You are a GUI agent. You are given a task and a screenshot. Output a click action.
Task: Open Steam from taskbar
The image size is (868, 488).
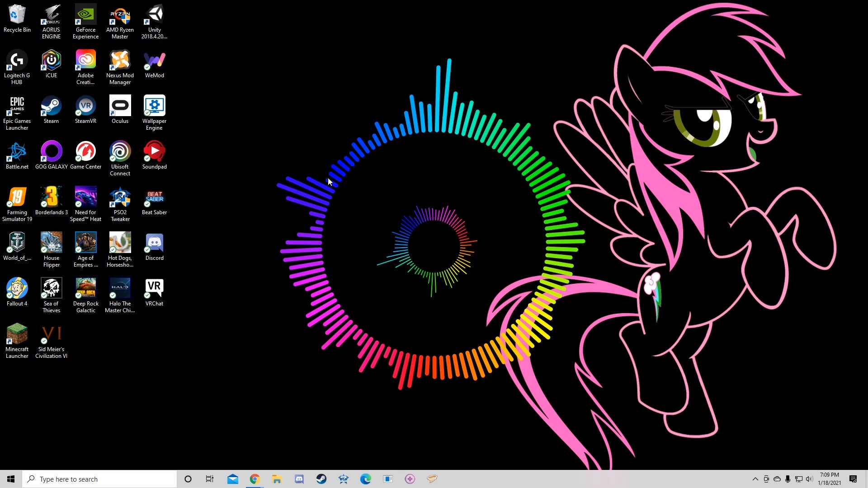[x=321, y=479]
